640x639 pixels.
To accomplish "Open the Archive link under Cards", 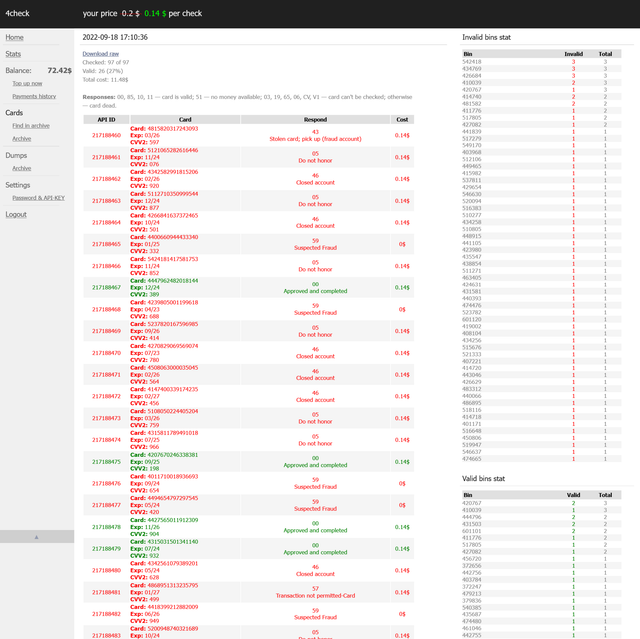I will click(x=22, y=139).
